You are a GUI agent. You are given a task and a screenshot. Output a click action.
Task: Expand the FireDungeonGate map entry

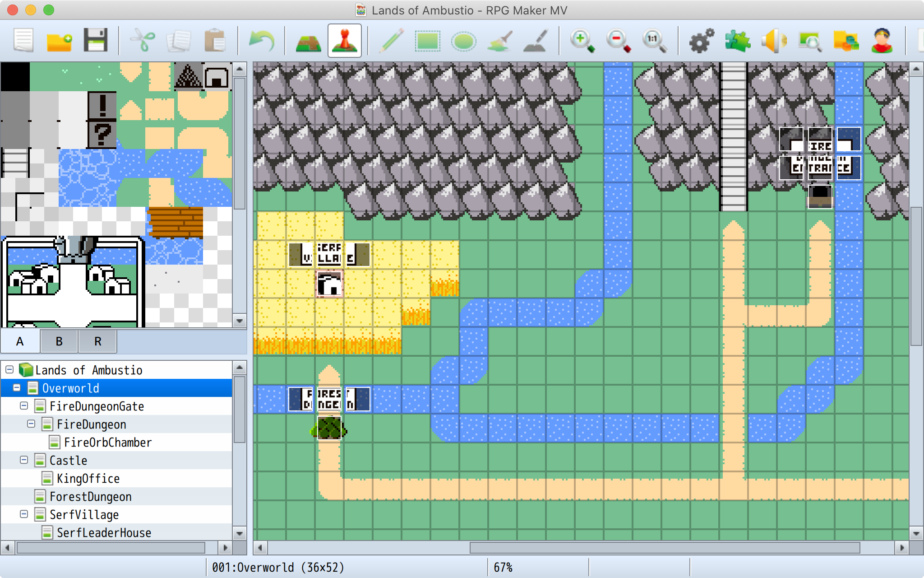point(18,405)
